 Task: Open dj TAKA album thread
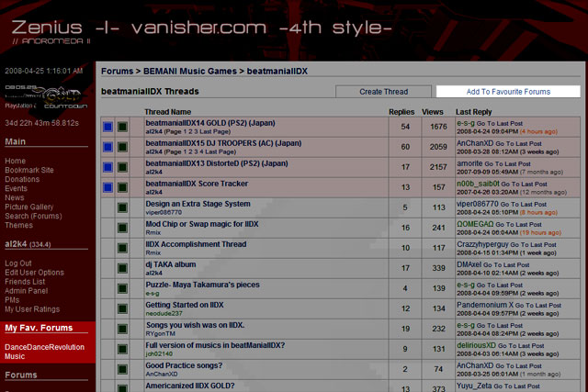pos(171,264)
